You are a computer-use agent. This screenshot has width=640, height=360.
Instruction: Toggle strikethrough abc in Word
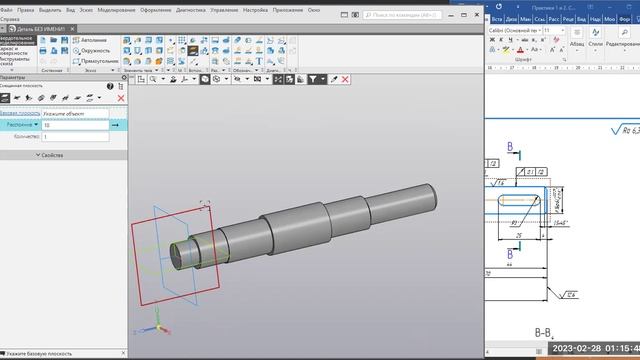tap(525, 40)
